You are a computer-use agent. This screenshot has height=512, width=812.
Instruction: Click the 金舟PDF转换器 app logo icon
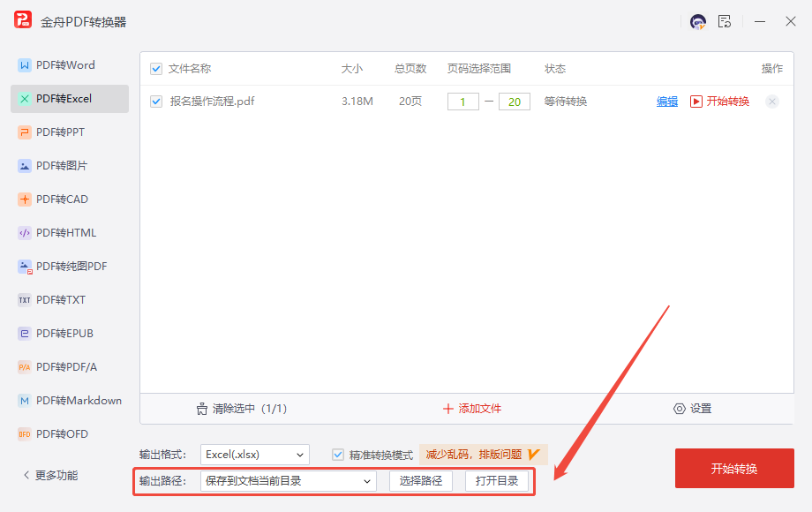(23, 20)
